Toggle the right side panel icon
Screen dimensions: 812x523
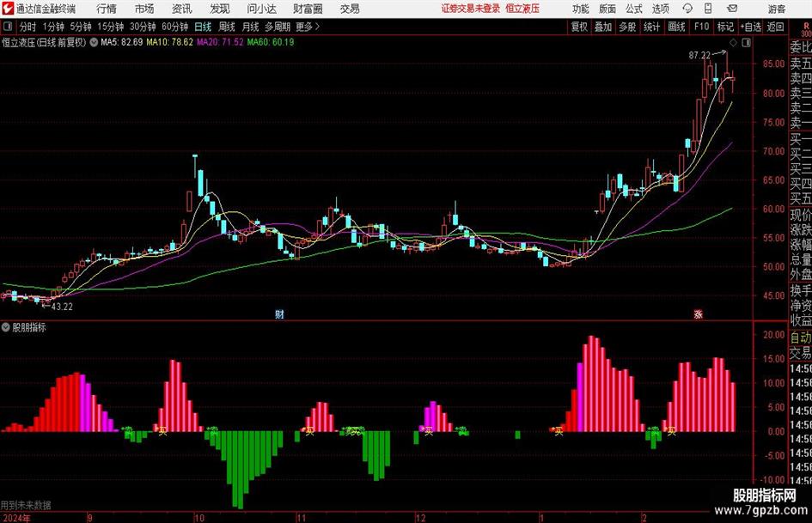(746, 42)
